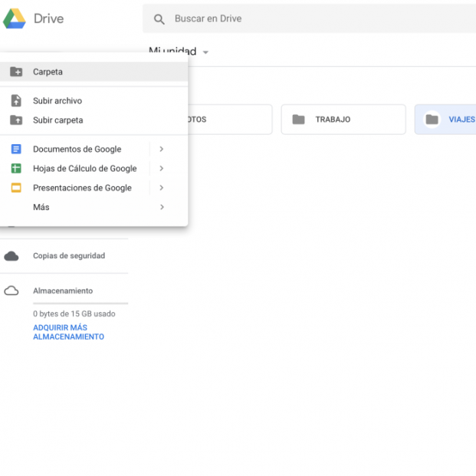Click the new folder icon beside Carpeta
476x476 pixels.
pos(16,72)
